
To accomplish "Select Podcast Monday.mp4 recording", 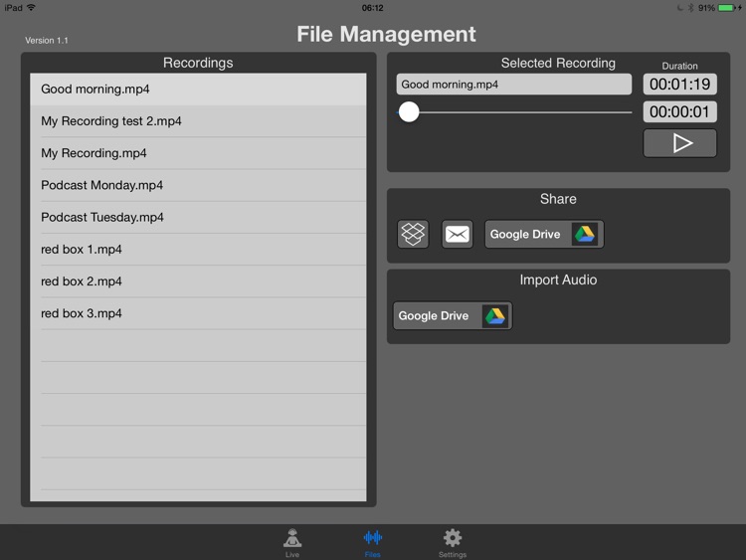I will pyautogui.click(x=198, y=185).
